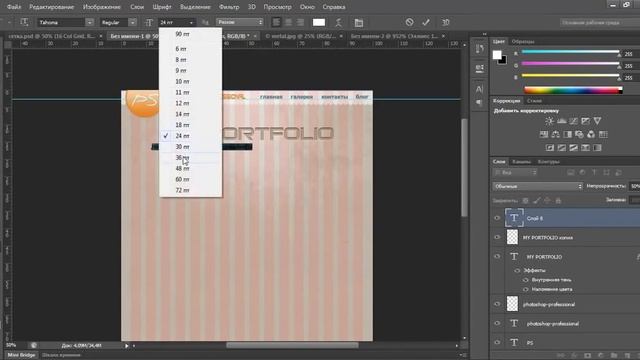Add a Brightness/Contrast adjustment

549,121
